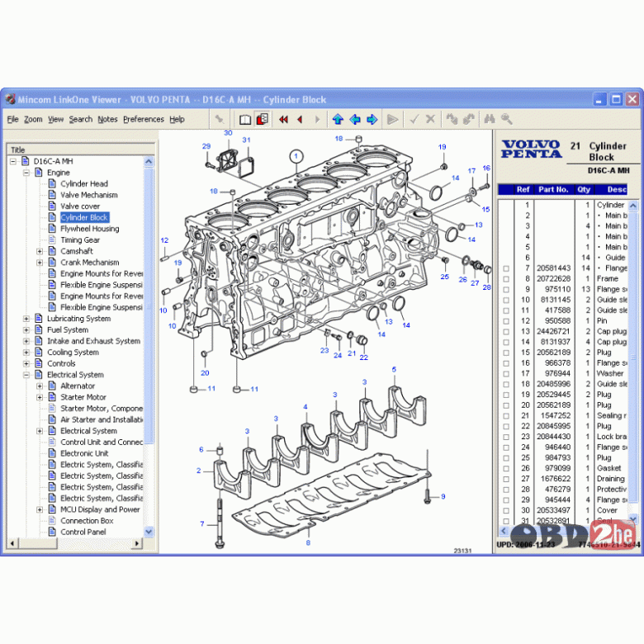Check the box for ref 30 Cover
The height and width of the screenshot is (644, 644).
coord(506,510)
